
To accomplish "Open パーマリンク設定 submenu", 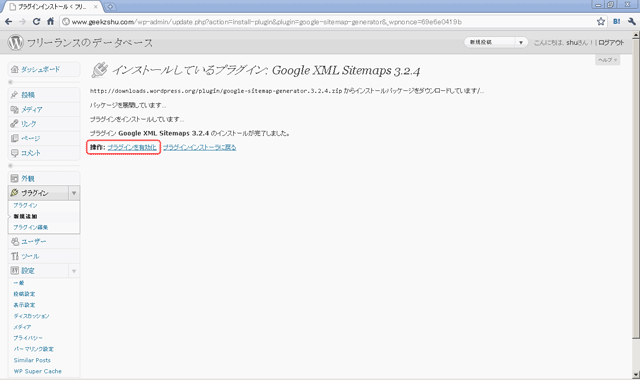I will (33, 349).
